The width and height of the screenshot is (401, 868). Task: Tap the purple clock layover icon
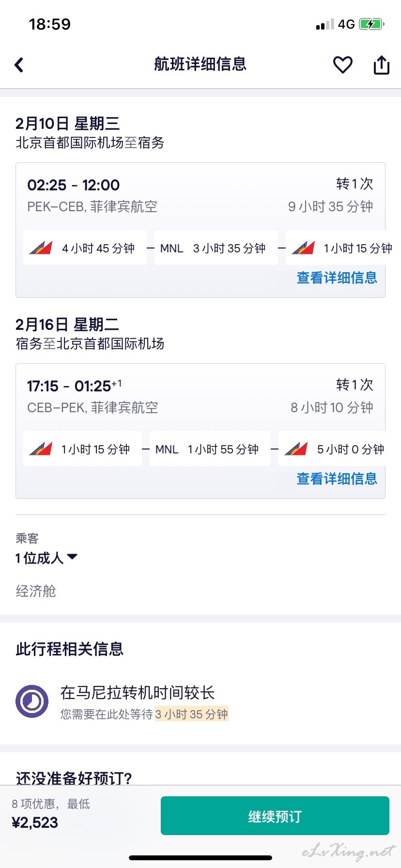[32, 701]
